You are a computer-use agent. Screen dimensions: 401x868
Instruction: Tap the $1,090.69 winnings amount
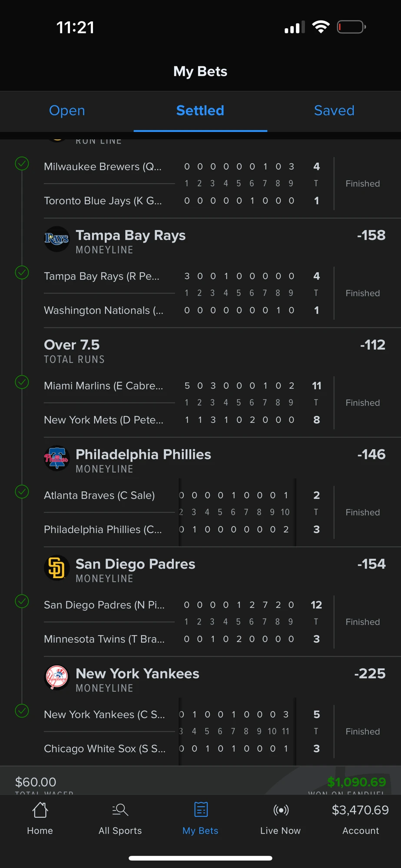coord(356,782)
